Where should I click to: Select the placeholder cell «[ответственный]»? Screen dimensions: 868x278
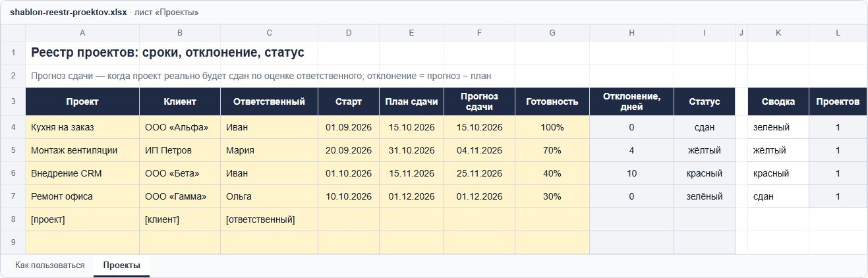click(x=270, y=219)
